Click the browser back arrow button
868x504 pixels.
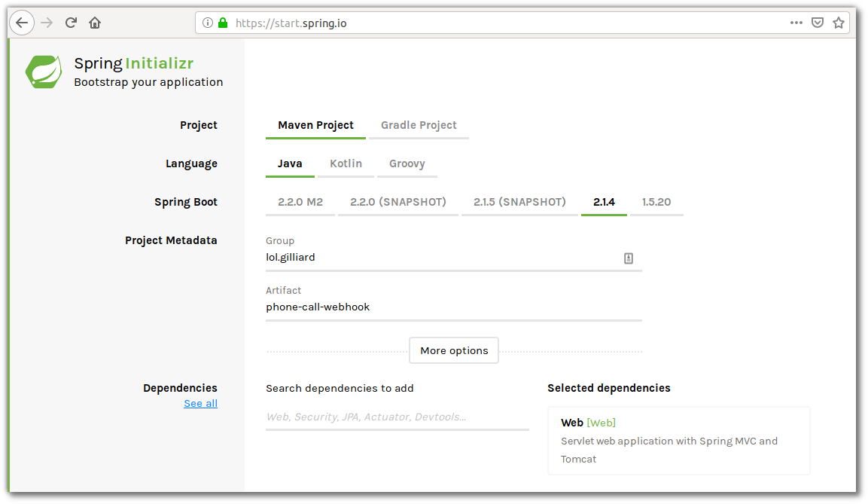[x=22, y=23]
